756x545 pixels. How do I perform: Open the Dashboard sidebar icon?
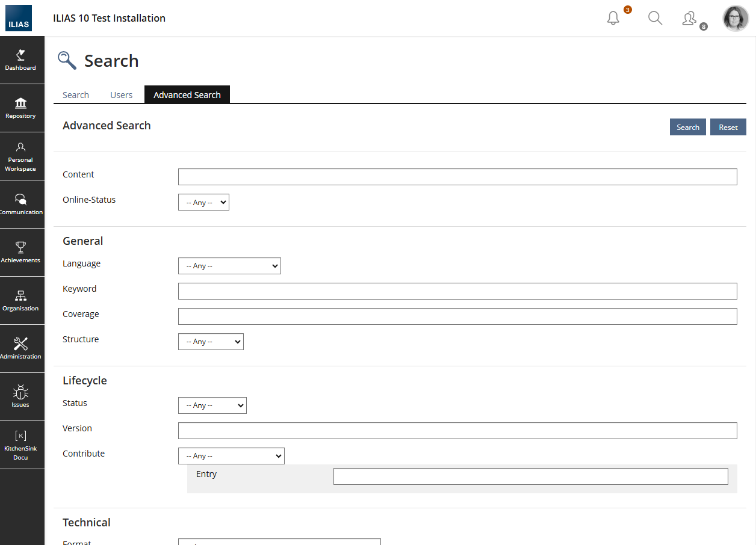tap(21, 60)
